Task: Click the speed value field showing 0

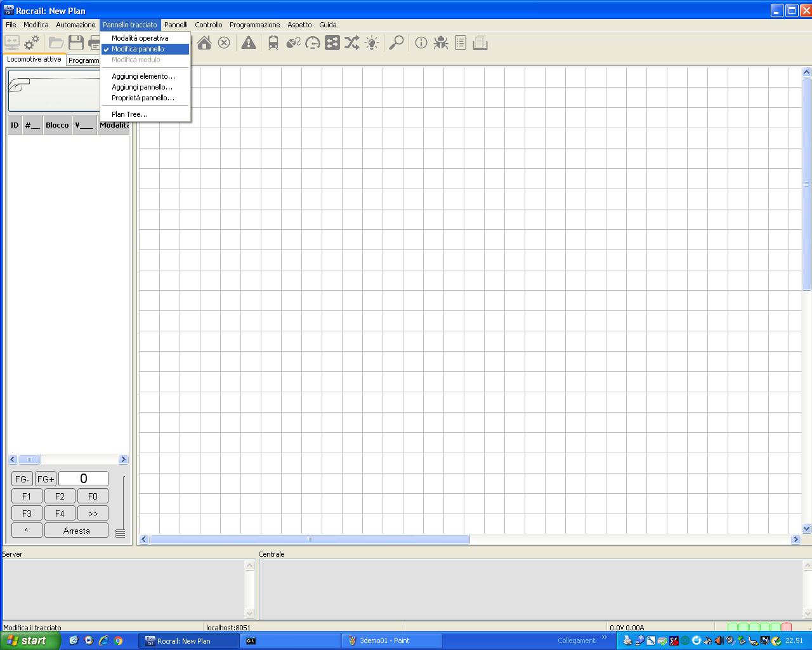Action: [x=83, y=479]
